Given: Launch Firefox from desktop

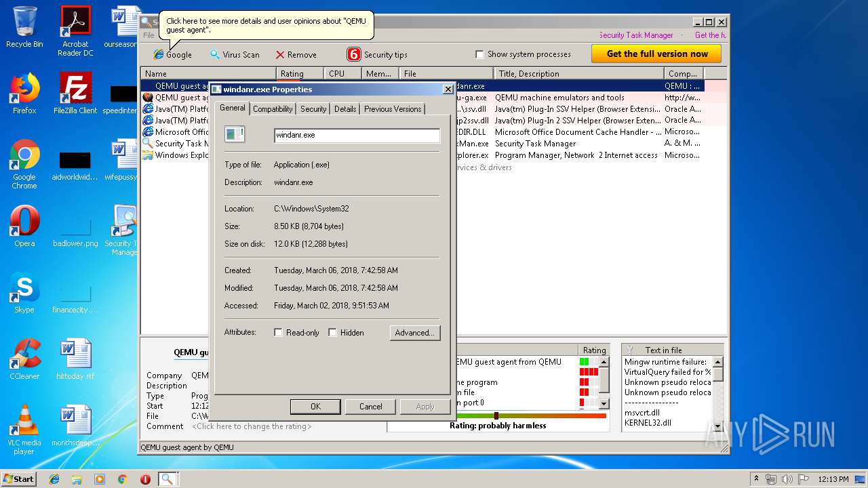Looking at the screenshot, I should coord(24,93).
